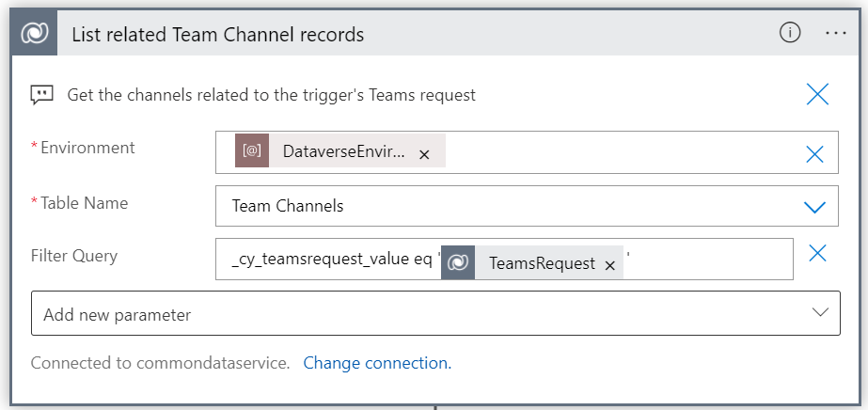The width and height of the screenshot is (868, 410).
Task: Click the Connected to commondataservice text
Action: (x=161, y=363)
